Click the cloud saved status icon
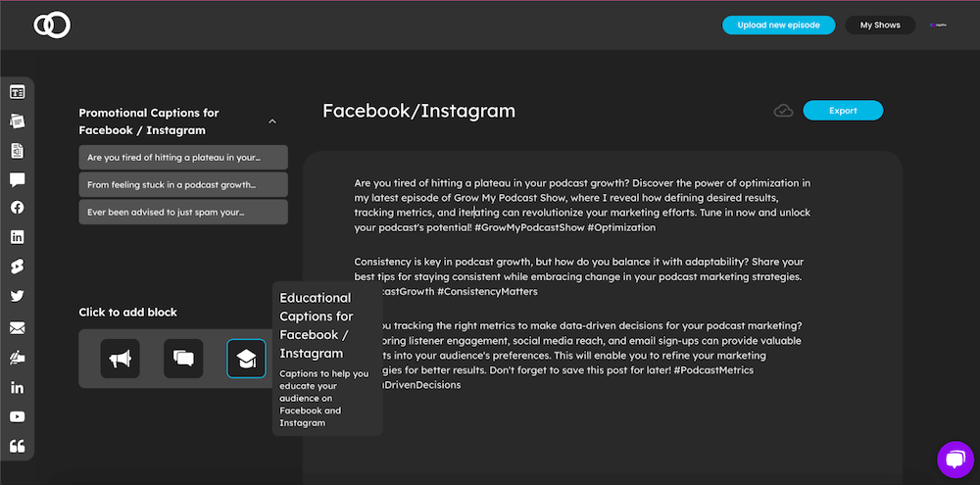This screenshot has width=980, height=485. pyautogui.click(x=783, y=111)
